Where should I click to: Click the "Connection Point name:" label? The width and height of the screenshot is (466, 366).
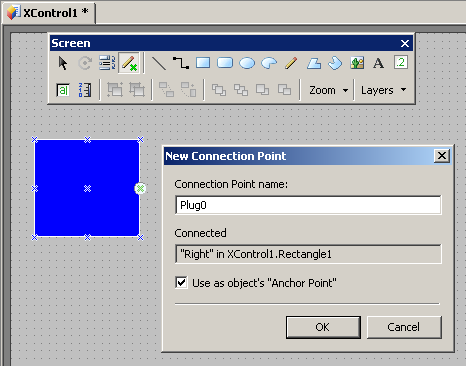tap(231, 184)
